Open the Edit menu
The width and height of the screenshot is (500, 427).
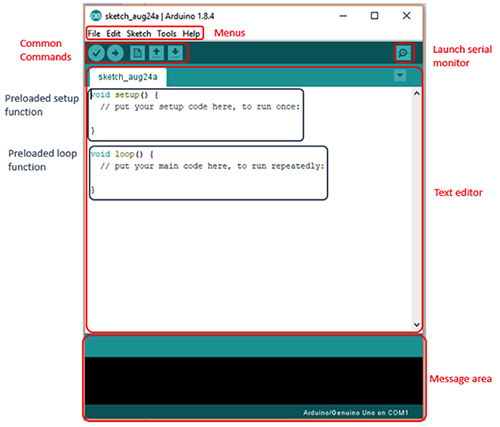coord(113,34)
